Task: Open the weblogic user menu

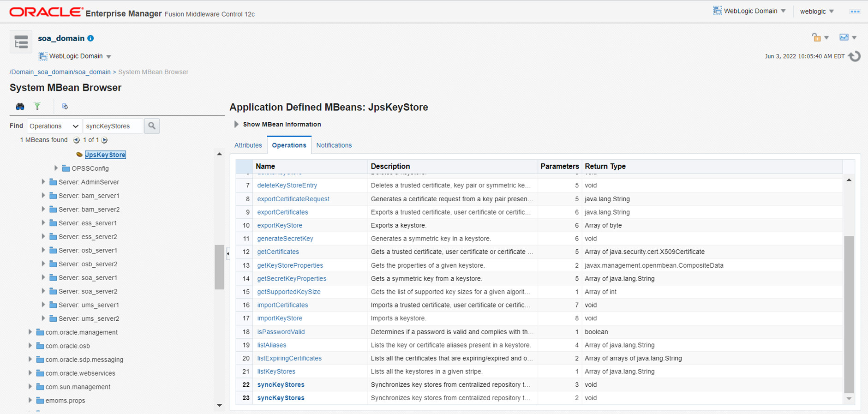Action: tap(817, 12)
